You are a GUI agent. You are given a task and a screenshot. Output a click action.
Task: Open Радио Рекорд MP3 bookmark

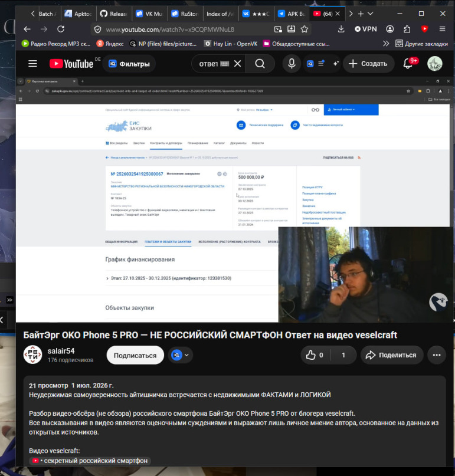pos(56,44)
